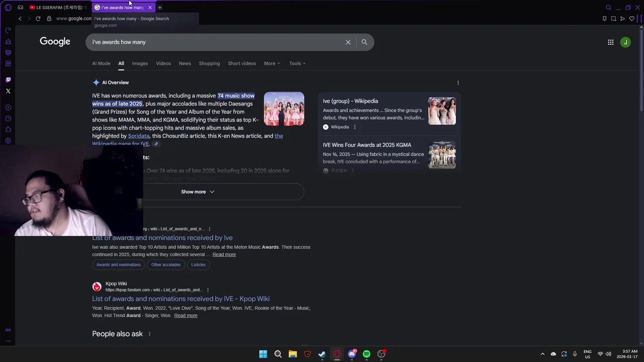Open the Player sidebar icon
The height and width of the screenshot is (362, 644).
point(8,108)
